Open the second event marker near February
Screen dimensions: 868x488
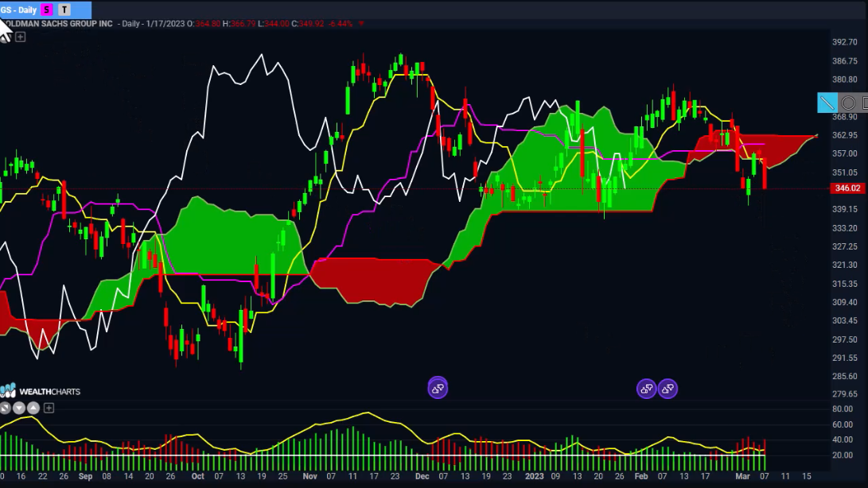(668, 389)
